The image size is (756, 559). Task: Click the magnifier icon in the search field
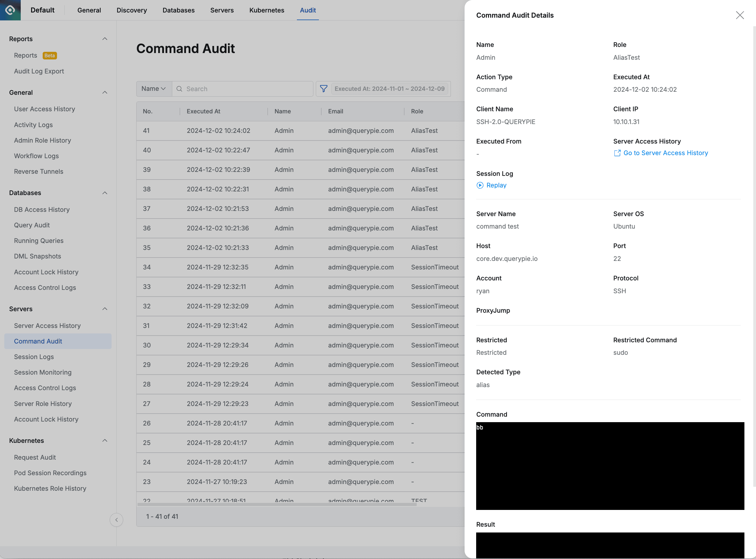[180, 89]
